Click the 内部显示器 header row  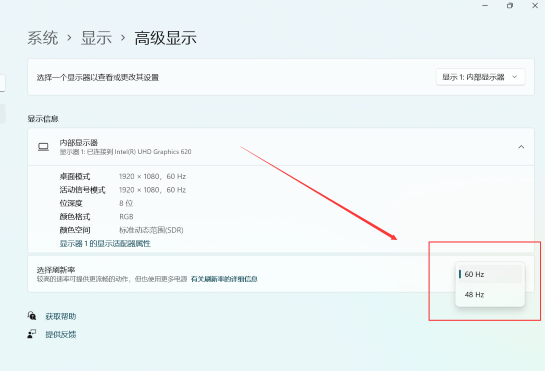click(281, 147)
